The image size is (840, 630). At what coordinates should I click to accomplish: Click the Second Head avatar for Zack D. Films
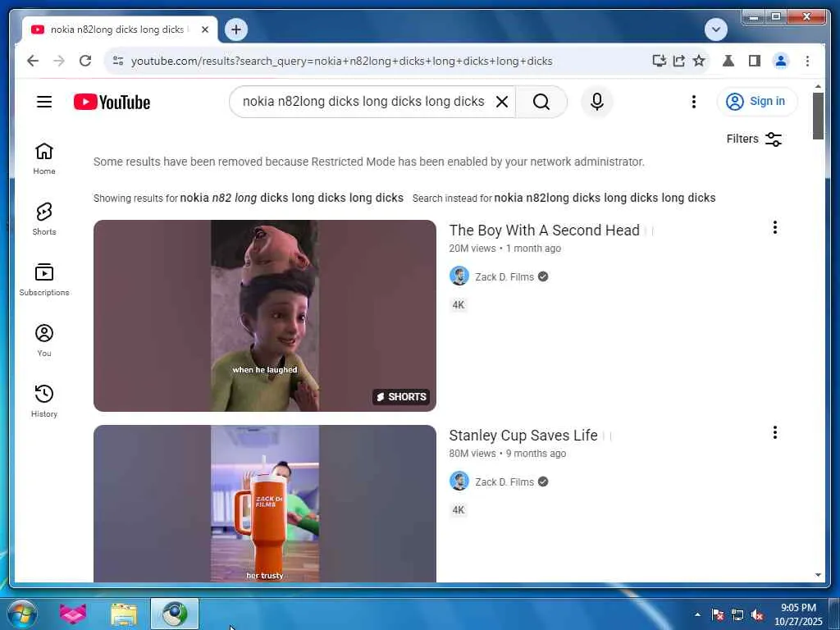(x=459, y=276)
